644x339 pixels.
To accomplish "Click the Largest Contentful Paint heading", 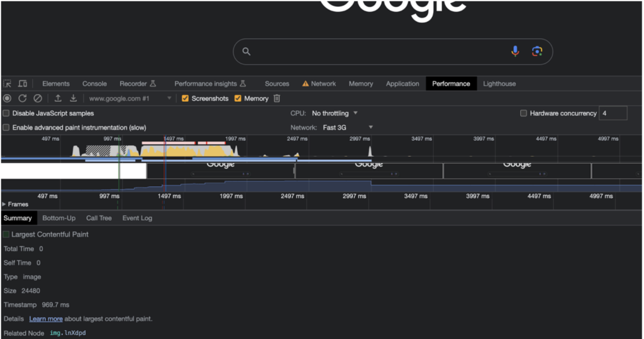I will [x=50, y=234].
